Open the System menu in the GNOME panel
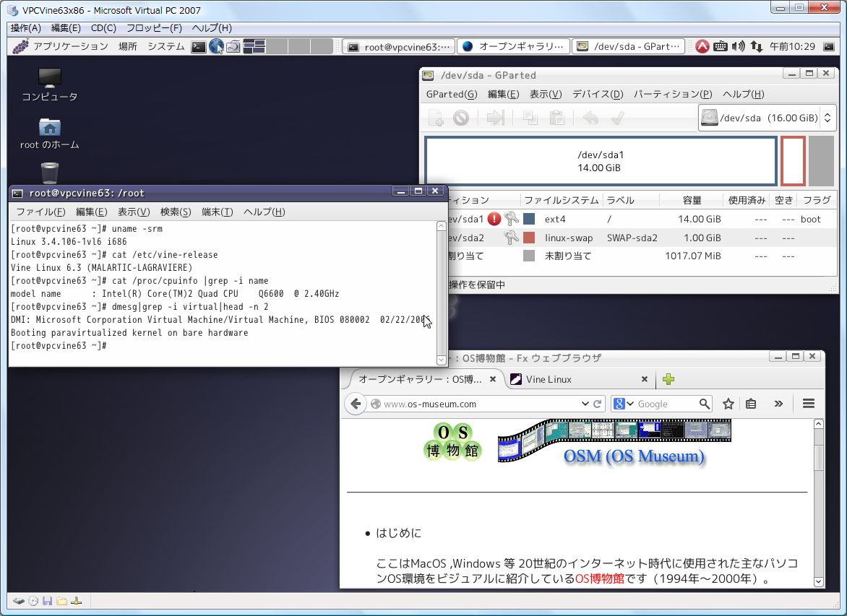This screenshot has width=847, height=616. point(165,46)
